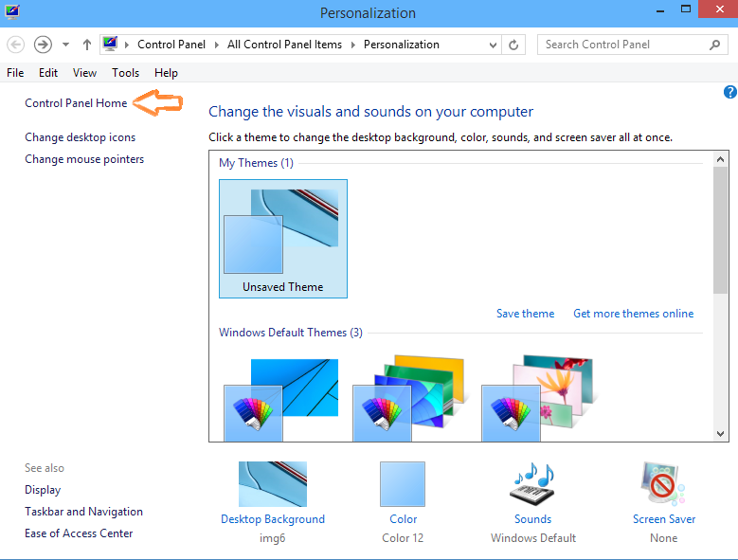Open the recent locations dropdown arrow

pos(66,45)
